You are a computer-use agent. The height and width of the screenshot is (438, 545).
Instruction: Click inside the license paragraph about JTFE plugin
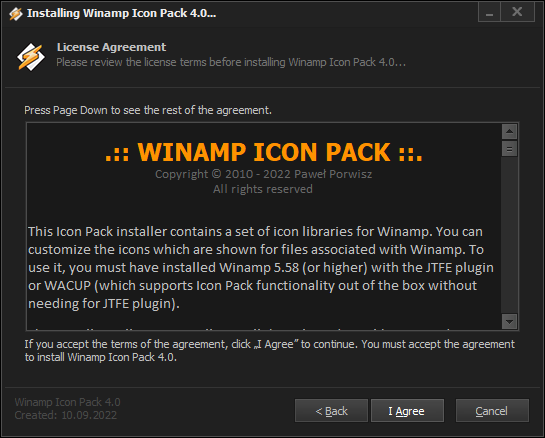261,268
